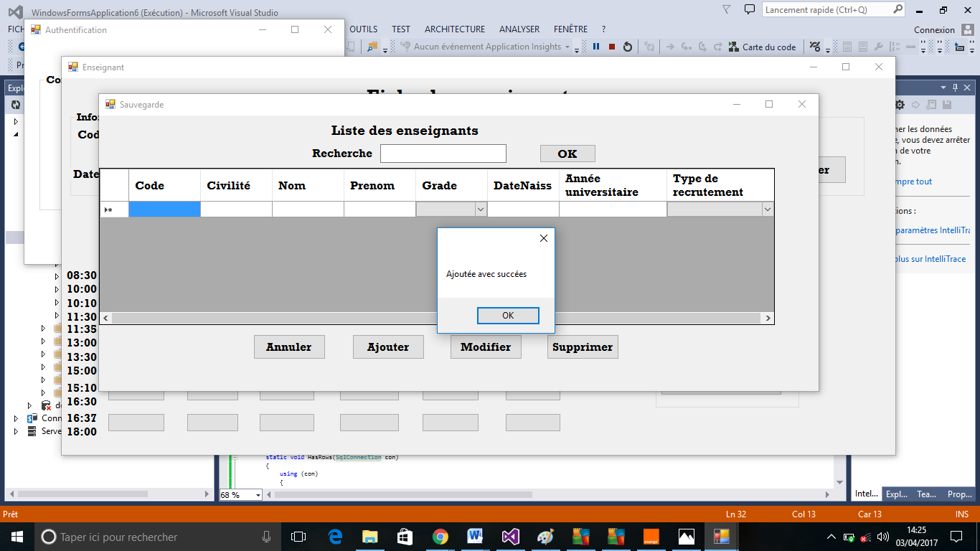This screenshot has width=980, height=551.
Task: Click the Ajouter button in the Sauvegarde form
Action: [x=387, y=347]
